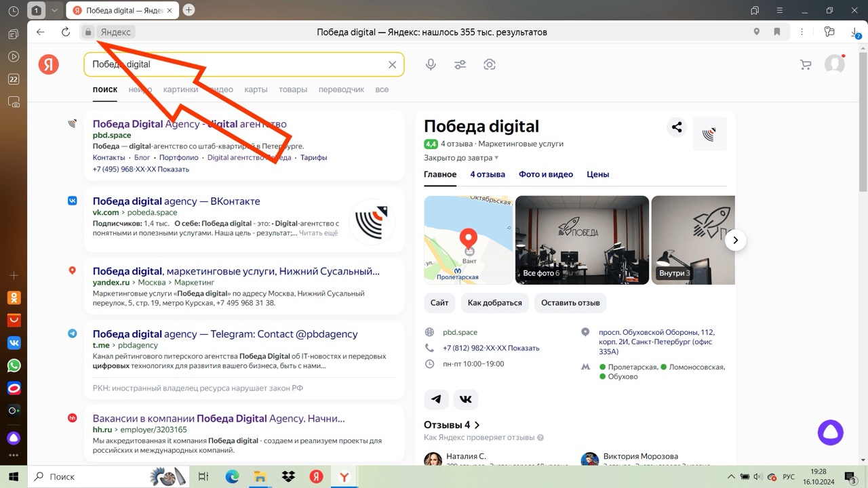
Task: Click the floating purple Alice button
Action: click(830, 432)
